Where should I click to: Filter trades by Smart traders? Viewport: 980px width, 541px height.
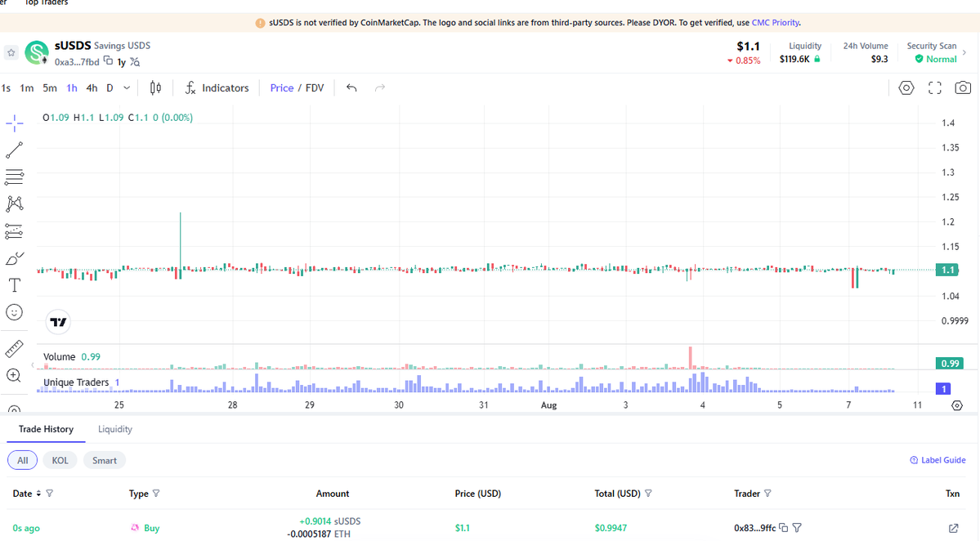point(105,460)
